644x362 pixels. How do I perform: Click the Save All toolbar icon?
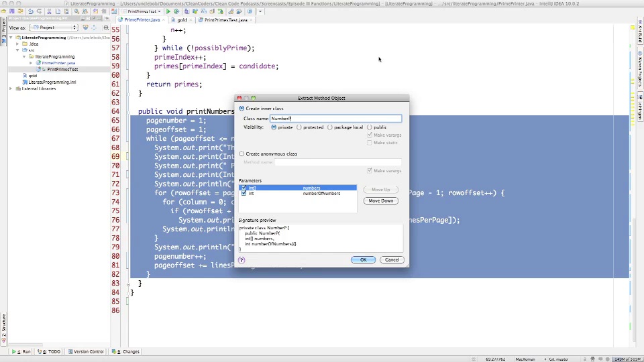(12, 11)
